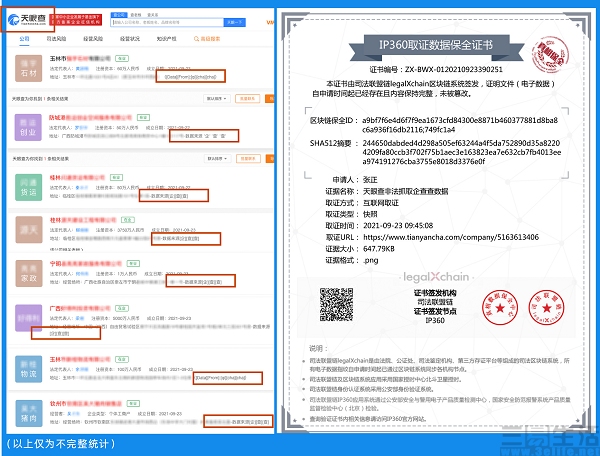Open the 宁明 housekeeping company name link
The image size is (600, 456).
85,264
